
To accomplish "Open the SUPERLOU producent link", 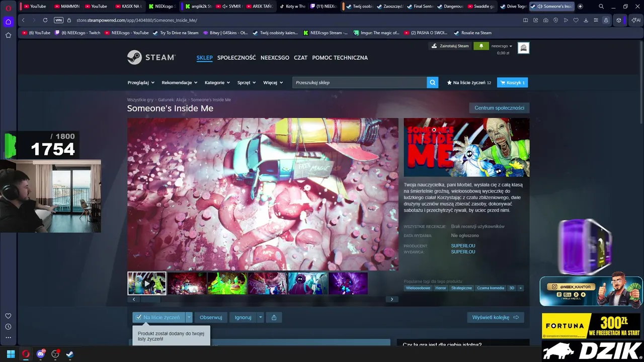I will point(463,246).
